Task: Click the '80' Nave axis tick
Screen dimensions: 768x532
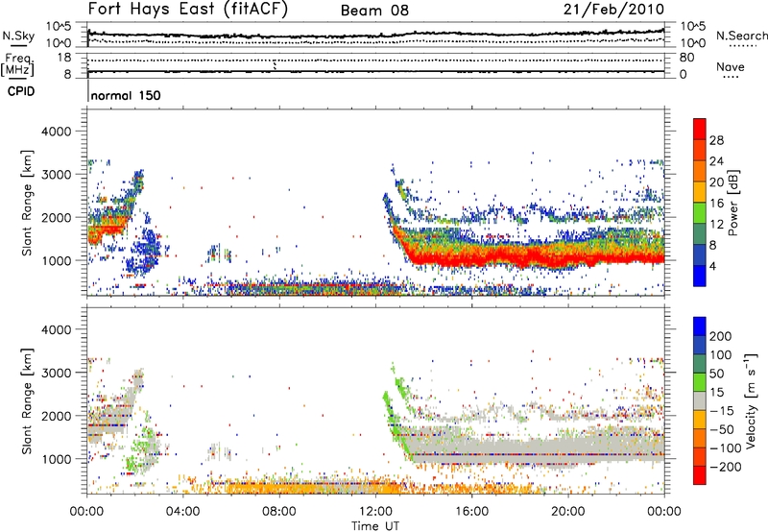Action: [686, 58]
